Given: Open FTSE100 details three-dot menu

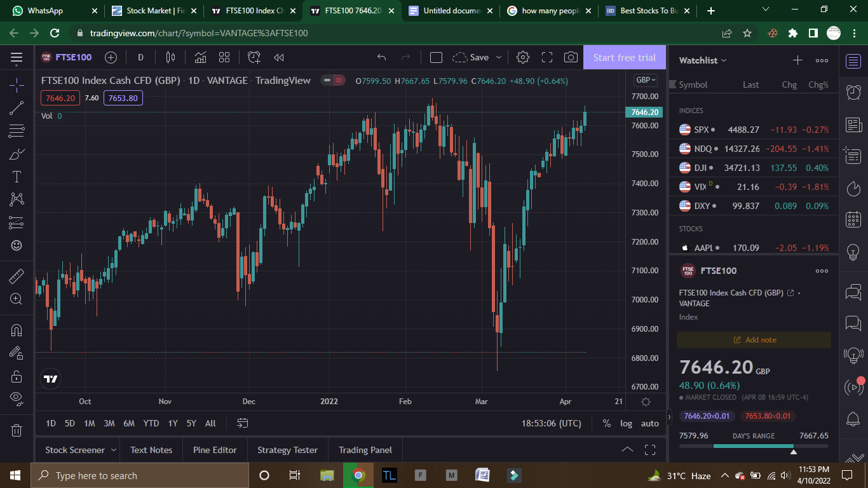Looking at the screenshot, I should (822, 271).
